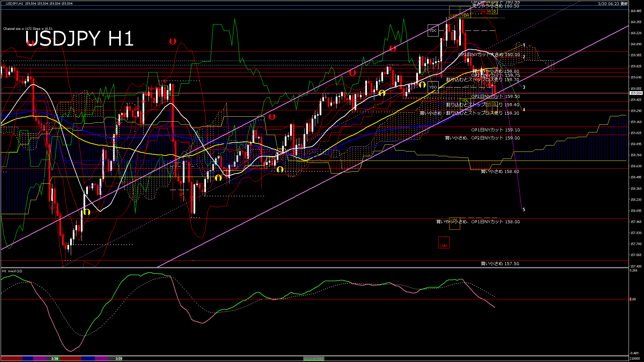This screenshot has height=362, width=644.
Task: Click the yellow YDL yesterday-low label box
Action: pos(465,101)
